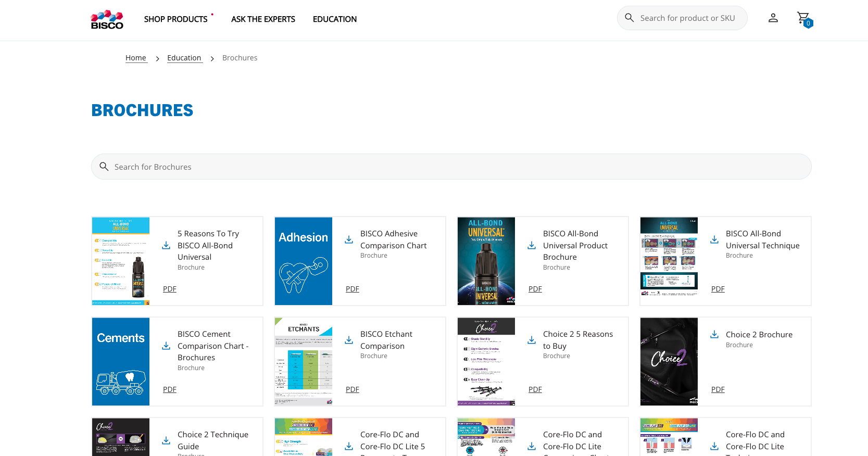Open the user account icon

[773, 18]
